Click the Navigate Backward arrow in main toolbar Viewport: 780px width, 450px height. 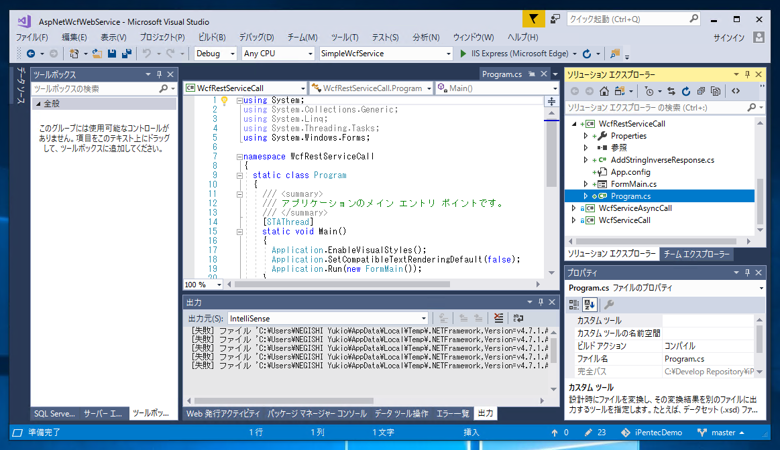31,53
